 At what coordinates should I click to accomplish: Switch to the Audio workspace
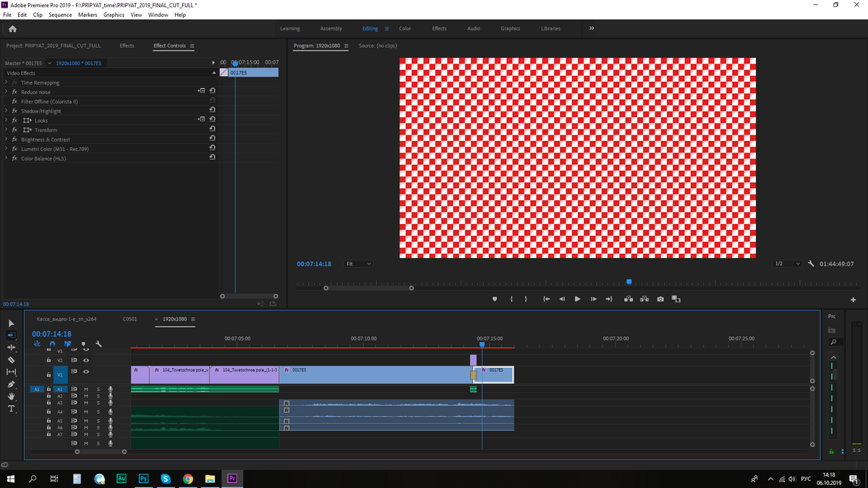(x=474, y=28)
